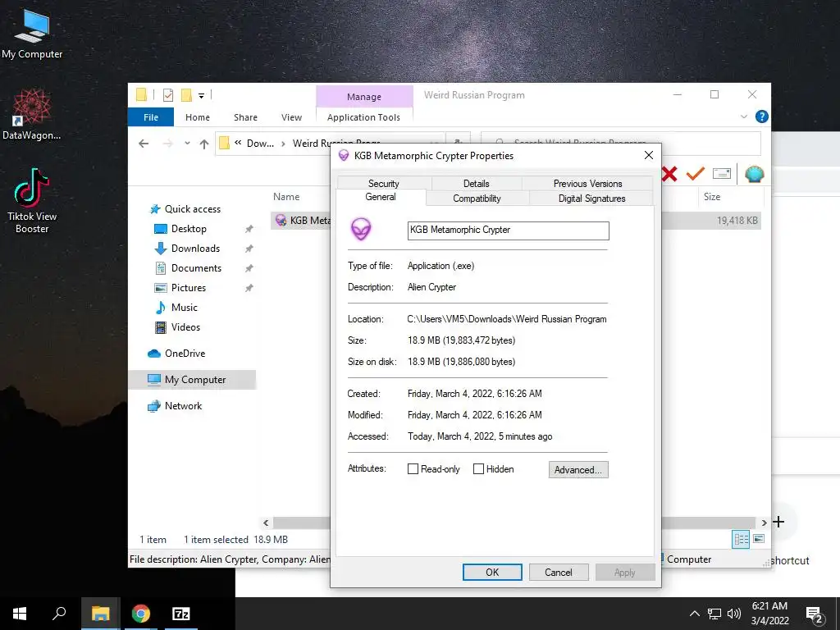Click the file name field in Properties
The width and height of the screenshot is (840, 630).
coord(508,231)
